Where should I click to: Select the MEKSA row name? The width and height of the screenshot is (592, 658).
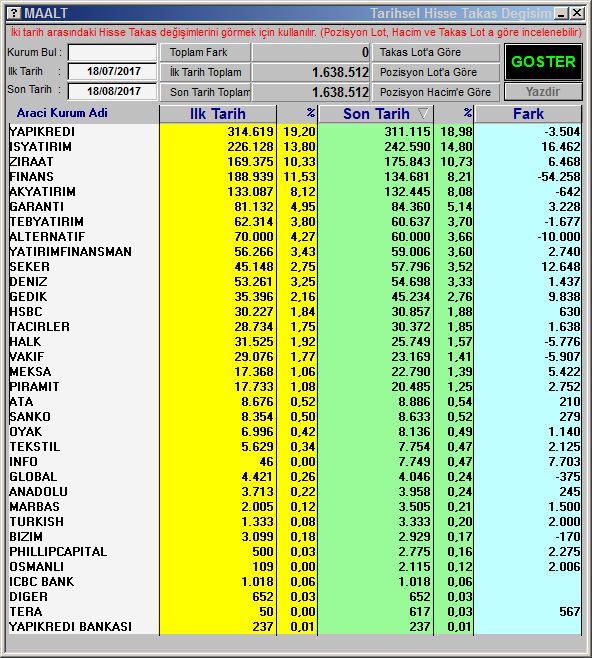pos(30,372)
